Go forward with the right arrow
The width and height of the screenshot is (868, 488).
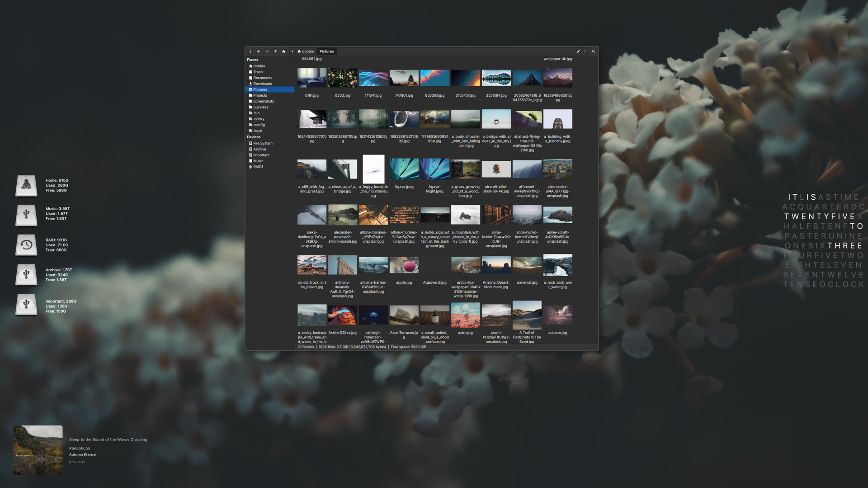coord(267,52)
